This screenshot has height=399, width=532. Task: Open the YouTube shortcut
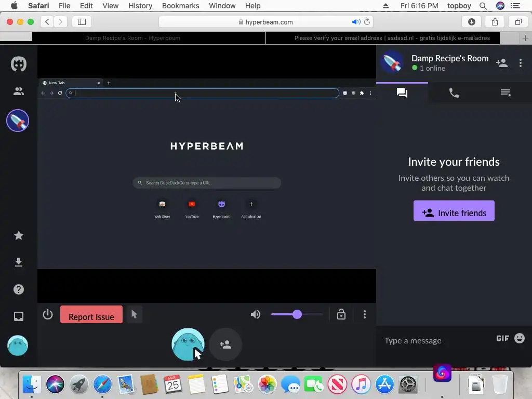click(192, 208)
